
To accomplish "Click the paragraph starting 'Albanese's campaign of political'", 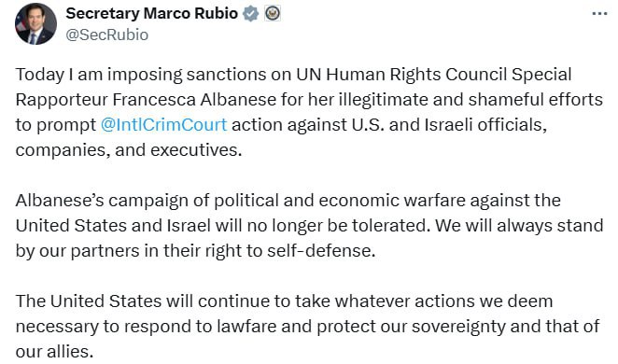I will (309, 226).
